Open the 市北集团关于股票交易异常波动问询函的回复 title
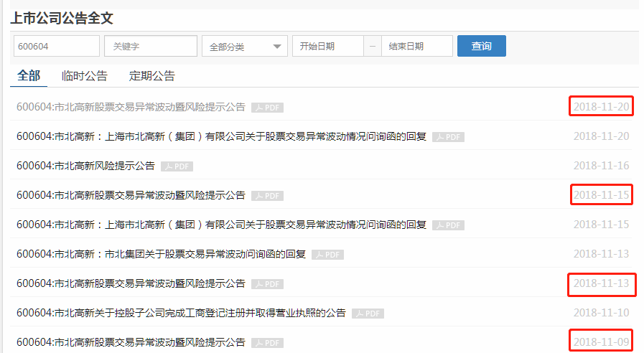Screen dimensions: 644x353 pyautogui.click(x=161, y=255)
